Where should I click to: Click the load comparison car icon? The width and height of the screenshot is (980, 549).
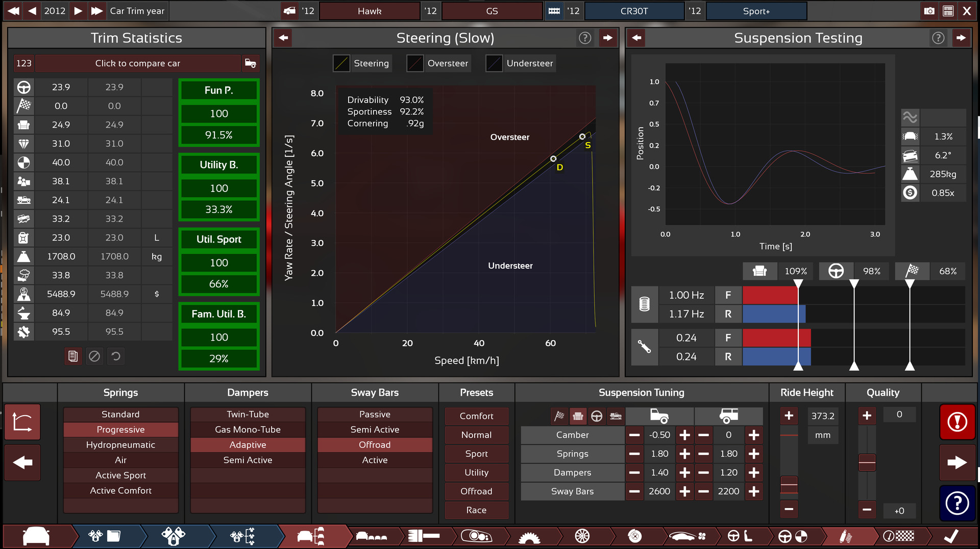[250, 63]
